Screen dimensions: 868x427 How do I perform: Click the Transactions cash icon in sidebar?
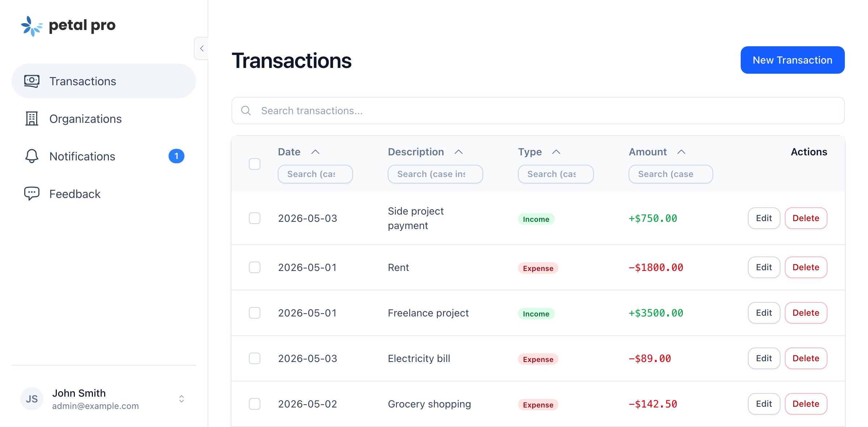32,81
